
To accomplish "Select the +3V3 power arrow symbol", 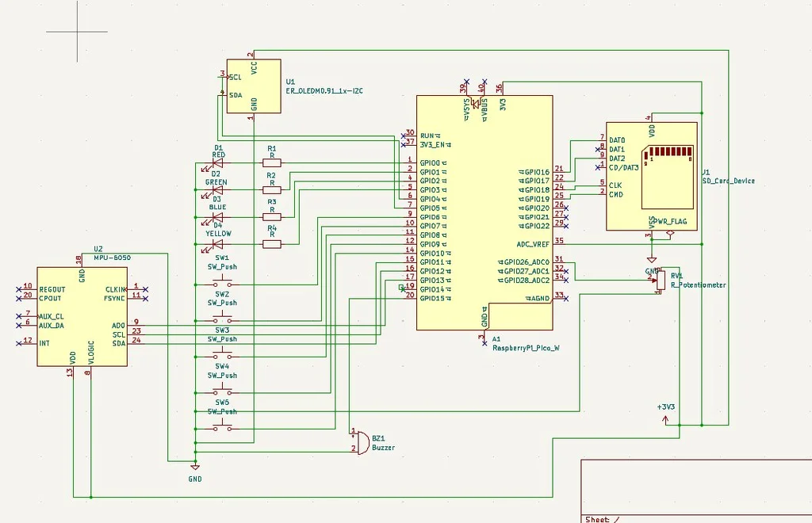I will coord(665,421).
